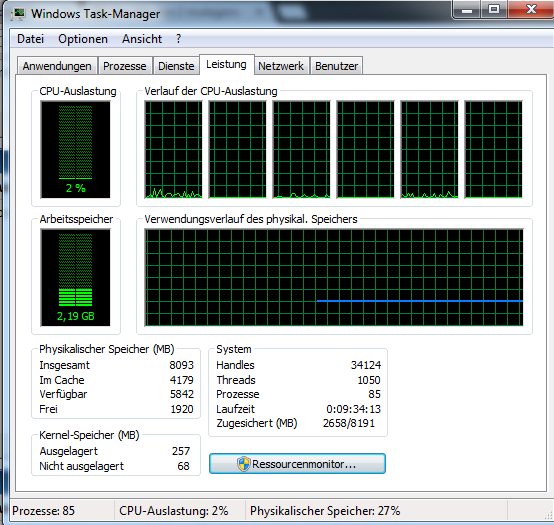Viewport: 554px width, 525px height.
Task: Click the Verlauf der CPU-Auslastung heading
Action: click(x=211, y=91)
